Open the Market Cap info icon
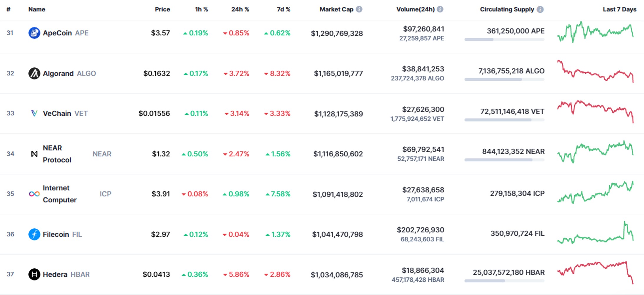This screenshot has height=295, width=644. (359, 9)
